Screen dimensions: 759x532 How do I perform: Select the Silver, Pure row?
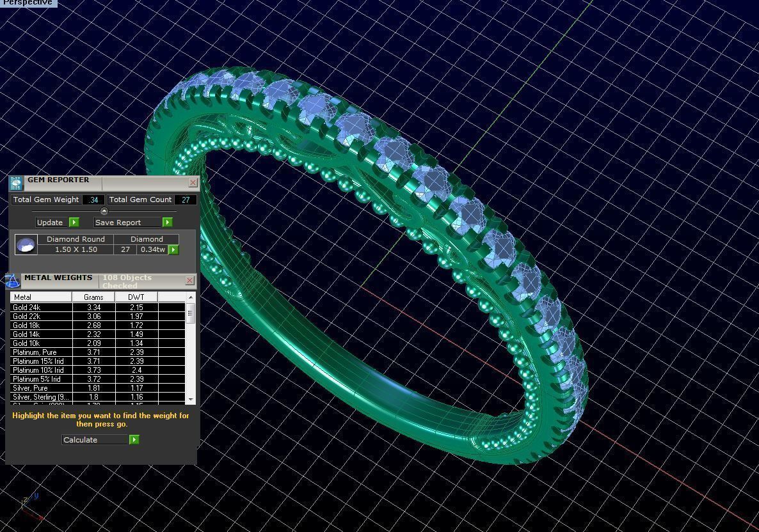click(x=98, y=388)
